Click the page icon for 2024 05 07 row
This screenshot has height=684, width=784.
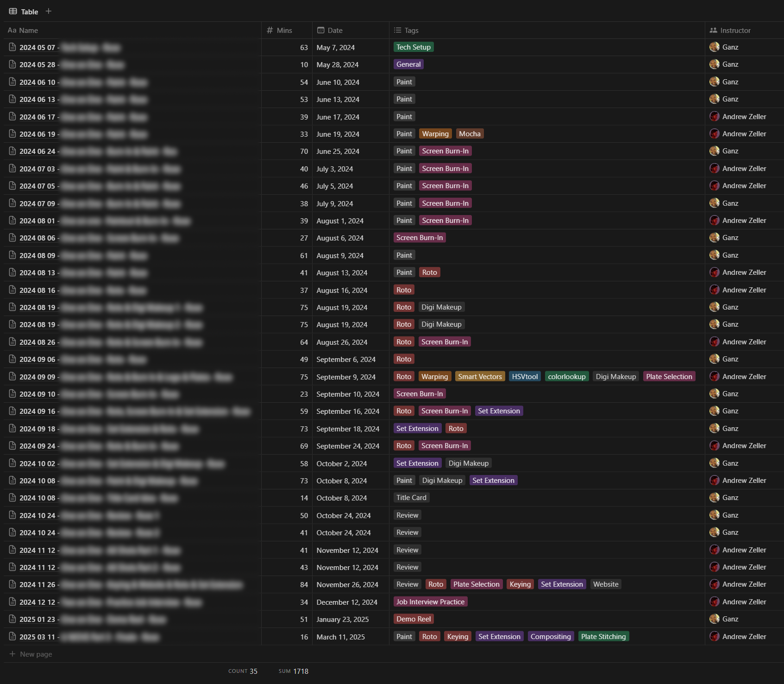[x=13, y=47]
